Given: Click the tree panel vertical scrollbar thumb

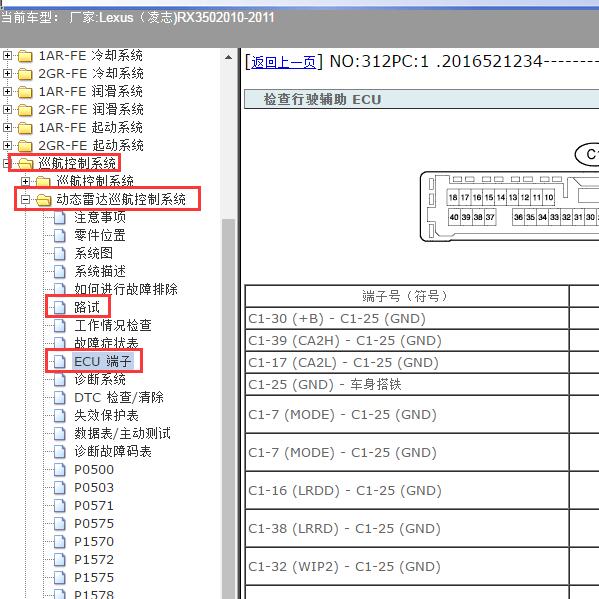Looking at the screenshot, I should click(x=228, y=409).
